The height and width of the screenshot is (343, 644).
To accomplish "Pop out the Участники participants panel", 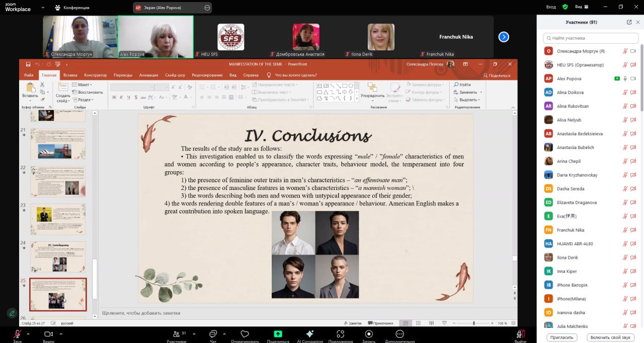I will [x=629, y=22].
